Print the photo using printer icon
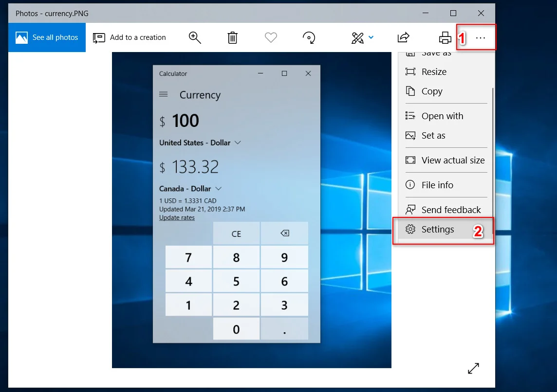 click(445, 37)
